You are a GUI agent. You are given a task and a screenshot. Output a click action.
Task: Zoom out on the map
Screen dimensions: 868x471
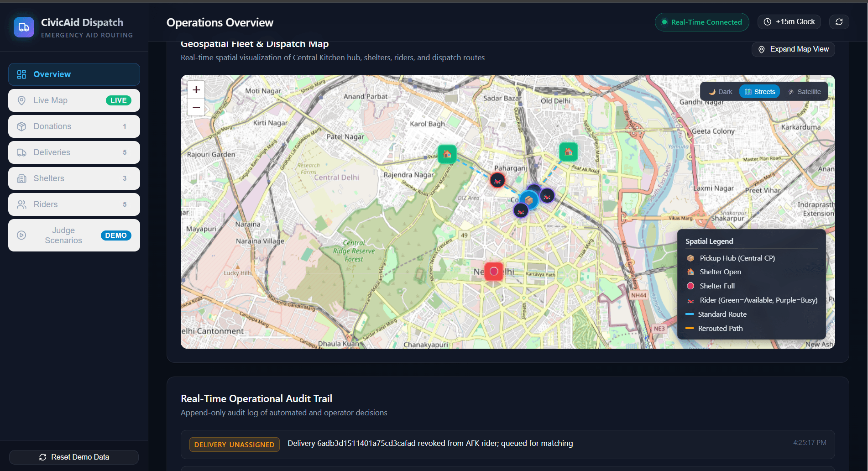pyautogui.click(x=196, y=107)
